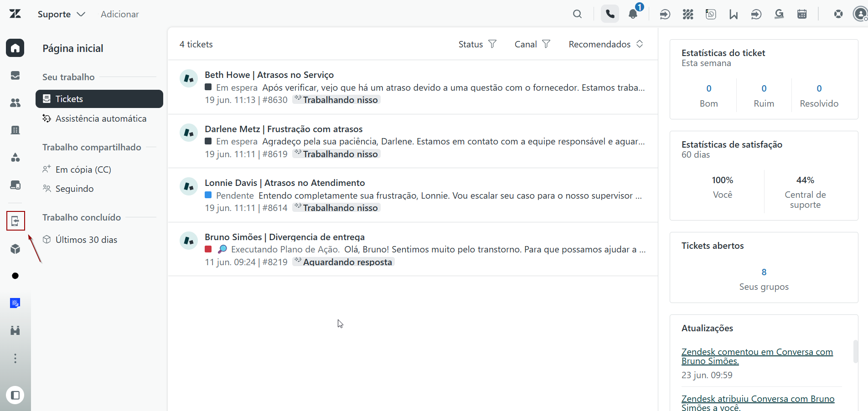868x411 pixels.
Task: Open the dotted wave pattern app icon
Action: click(x=688, y=15)
